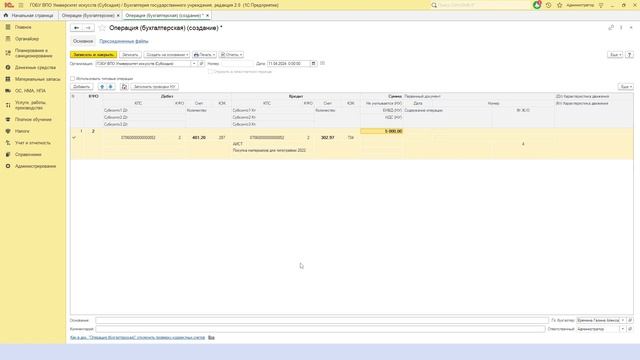Click the yellow 'Записать и закрыть' button

(93, 54)
